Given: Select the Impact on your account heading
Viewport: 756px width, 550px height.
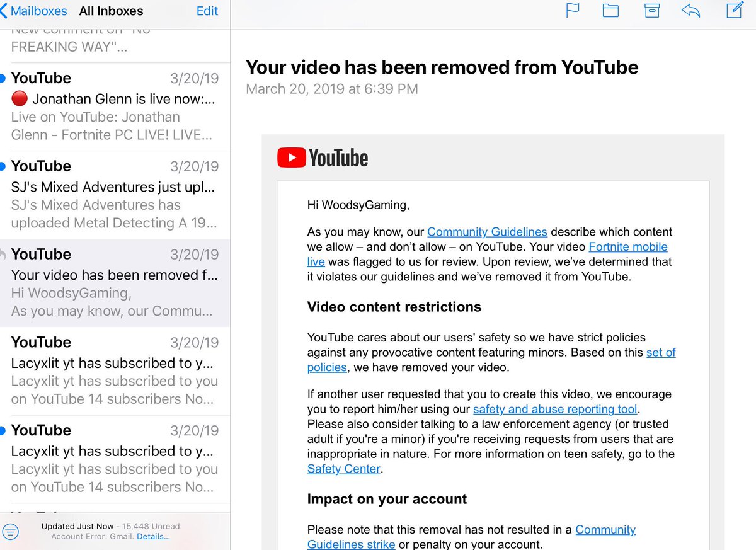Looking at the screenshot, I should coord(387,500).
